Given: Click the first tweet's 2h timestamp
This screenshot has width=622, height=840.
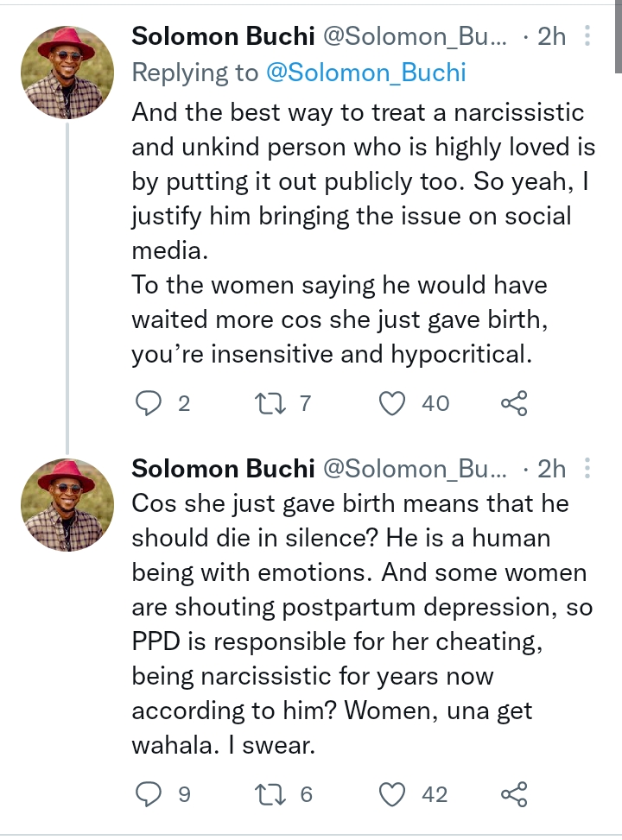Looking at the screenshot, I should click(551, 36).
